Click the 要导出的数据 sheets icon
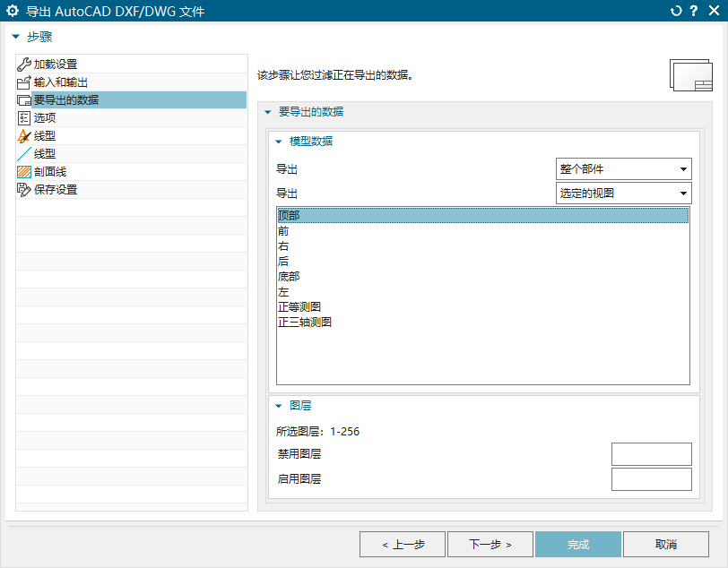Viewport: 728px width, 568px height. pos(24,99)
